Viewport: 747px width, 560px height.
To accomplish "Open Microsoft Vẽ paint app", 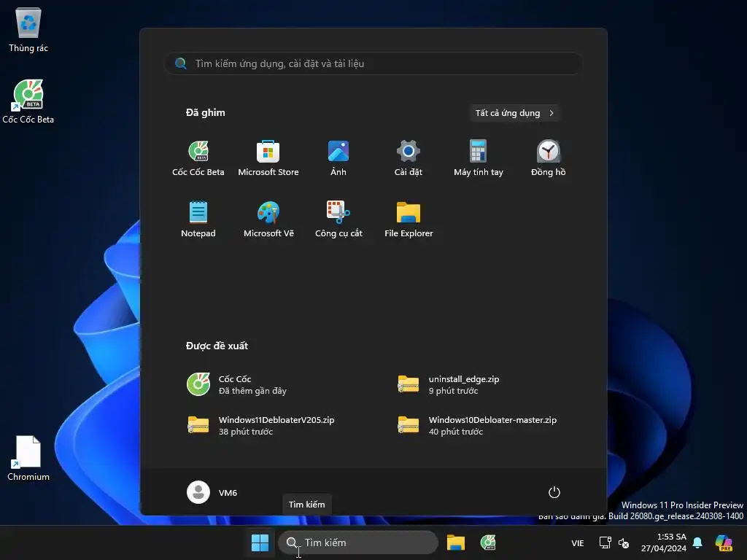I will click(268, 219).
